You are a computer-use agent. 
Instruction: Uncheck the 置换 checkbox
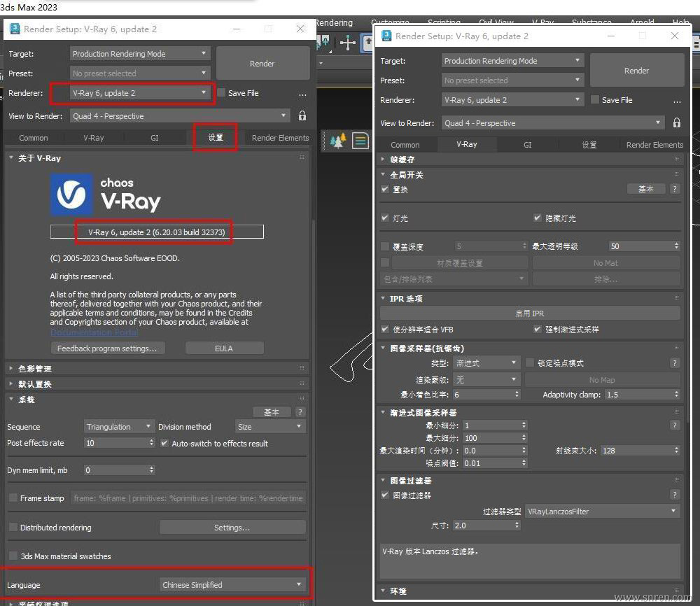pos(385,189)
